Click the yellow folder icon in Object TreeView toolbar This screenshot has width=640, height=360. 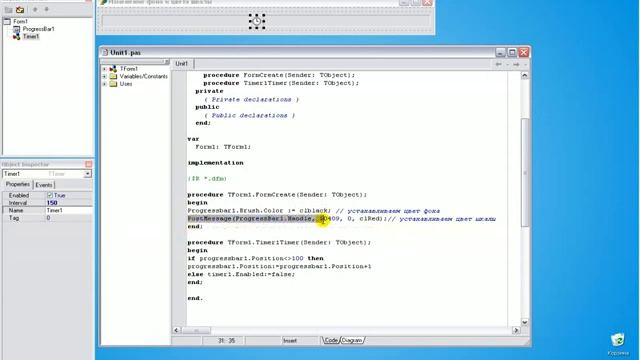point(20,9)
